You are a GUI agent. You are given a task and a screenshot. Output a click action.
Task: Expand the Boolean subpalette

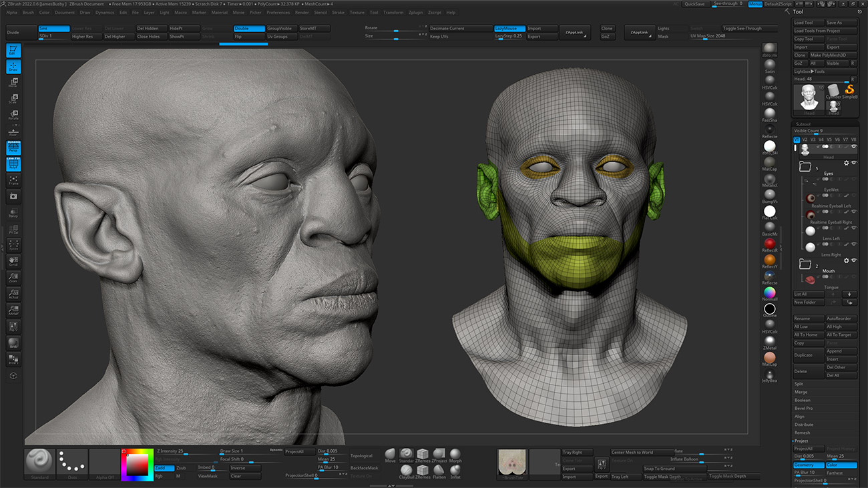pos(803,400)
